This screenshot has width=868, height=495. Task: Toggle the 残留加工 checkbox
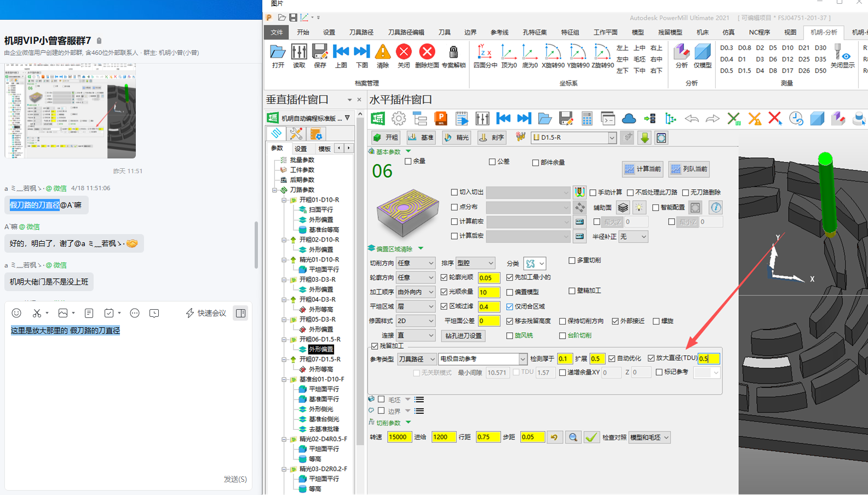pos(375,346)
